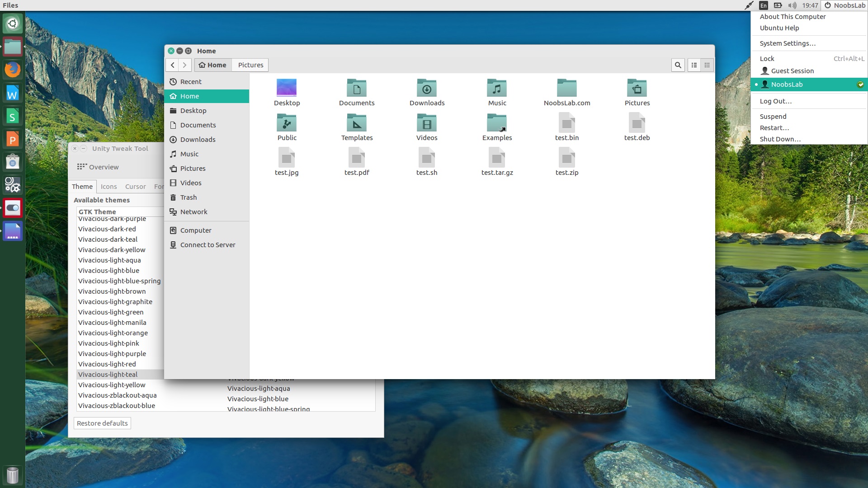868x488 pixels.
Task: Select the NoobsLab account in session menu
Action: (x=788, y=84)
